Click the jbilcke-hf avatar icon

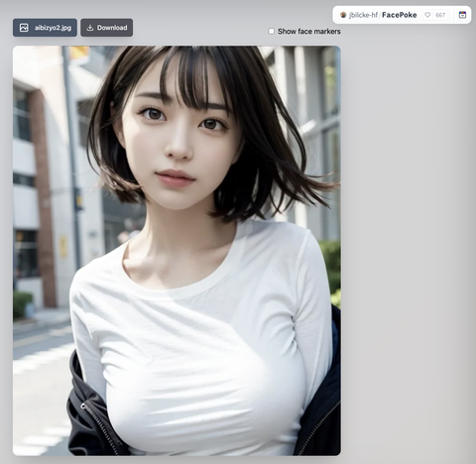click(343, 15)
